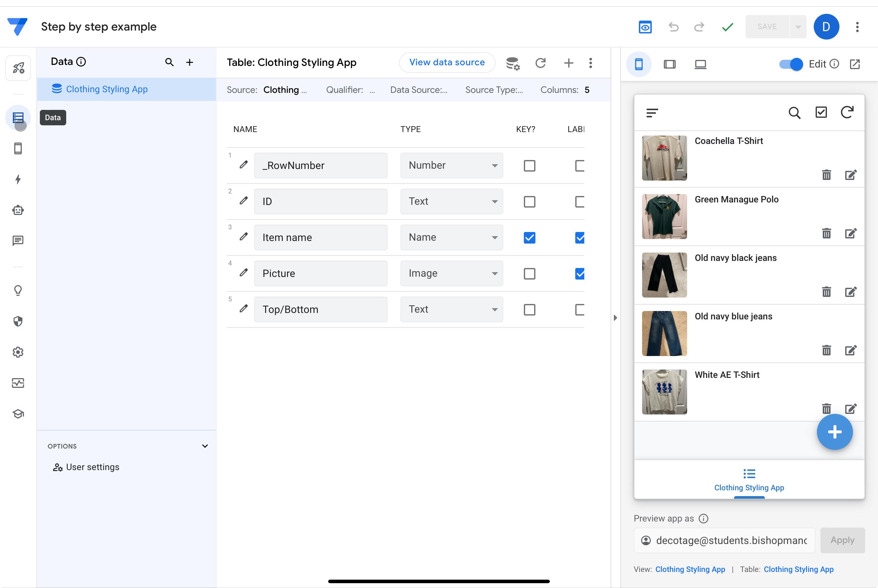Click the Apply button
The image size is (878, 588).
click(842, 540)
